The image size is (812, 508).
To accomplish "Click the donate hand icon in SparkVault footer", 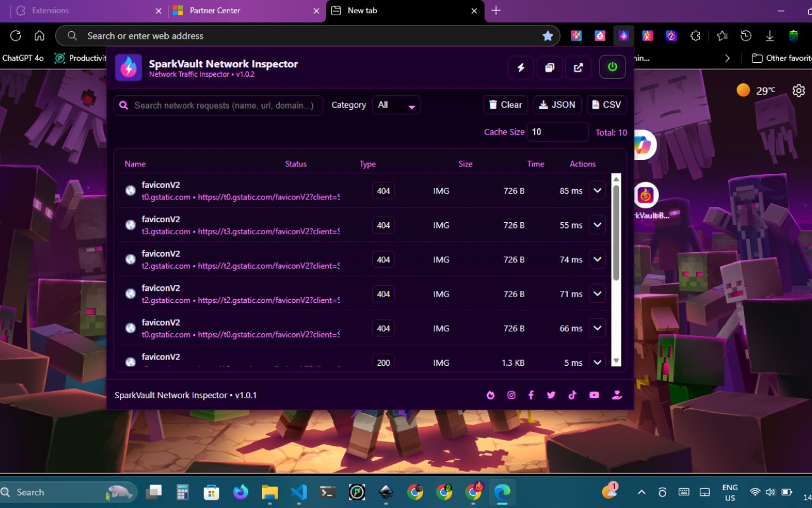I will [617, 395].
